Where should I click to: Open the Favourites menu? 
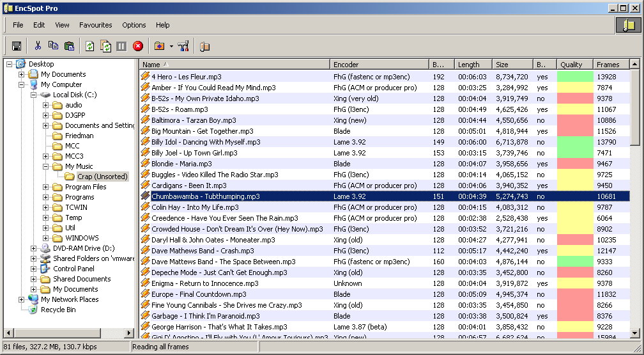tap(96, 25)
